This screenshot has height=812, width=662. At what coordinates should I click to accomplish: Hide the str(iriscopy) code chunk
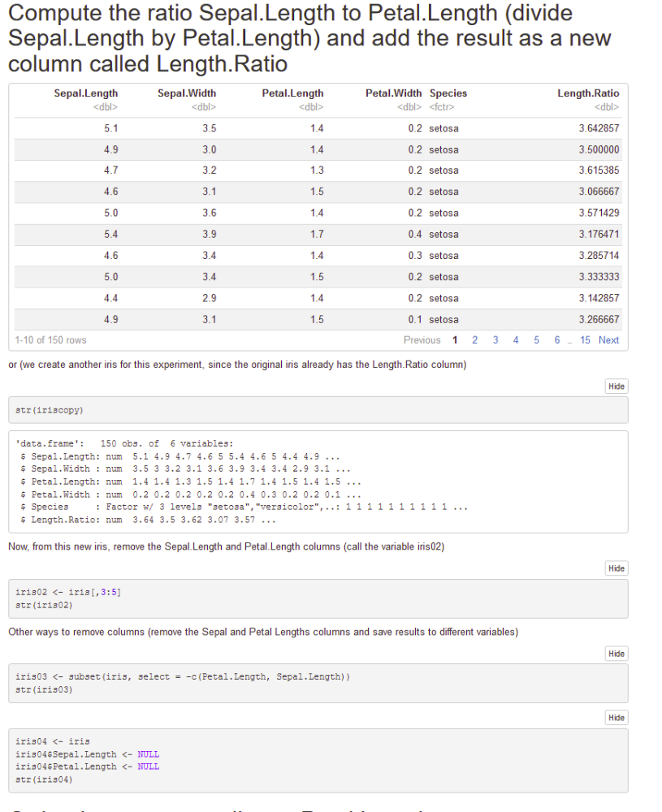click(617, 387)
